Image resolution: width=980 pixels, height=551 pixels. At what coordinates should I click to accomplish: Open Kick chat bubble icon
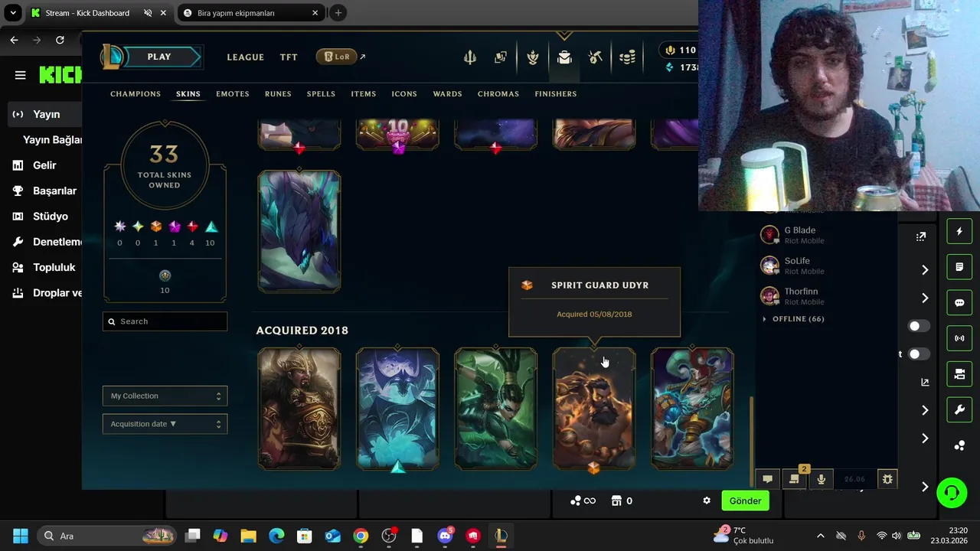click(959, 302)
